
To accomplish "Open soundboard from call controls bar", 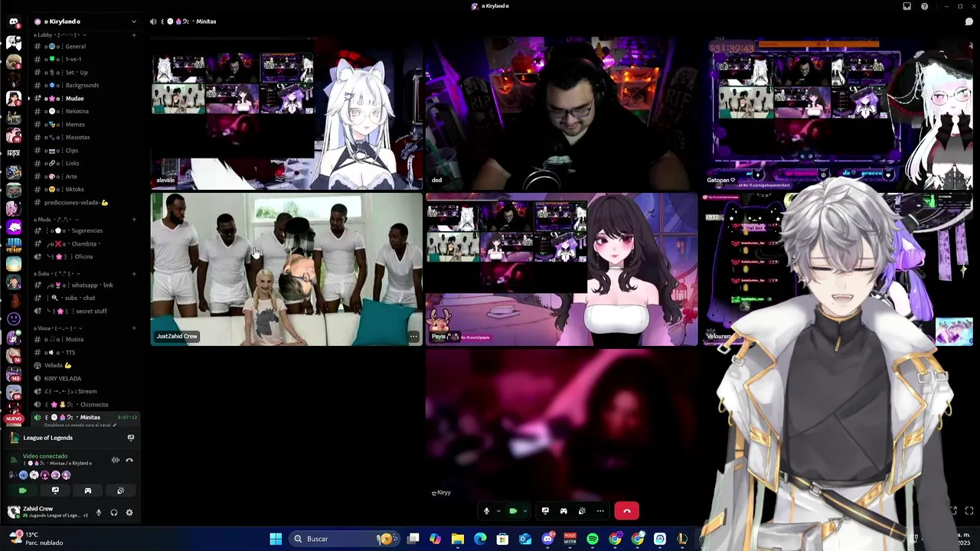I will coord(582,510).
